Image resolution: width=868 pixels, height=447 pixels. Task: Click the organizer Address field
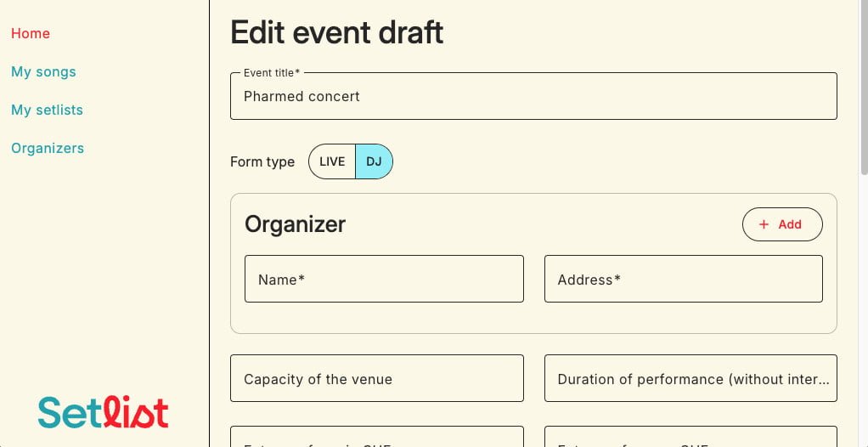click(x=683, y=279)
